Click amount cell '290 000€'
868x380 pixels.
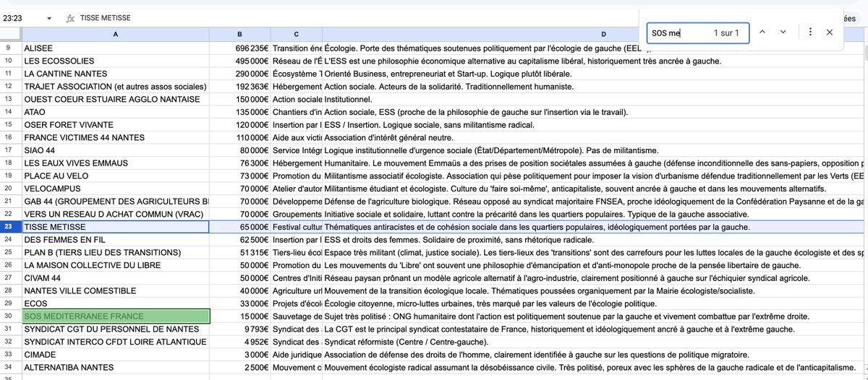coord(240,74)
